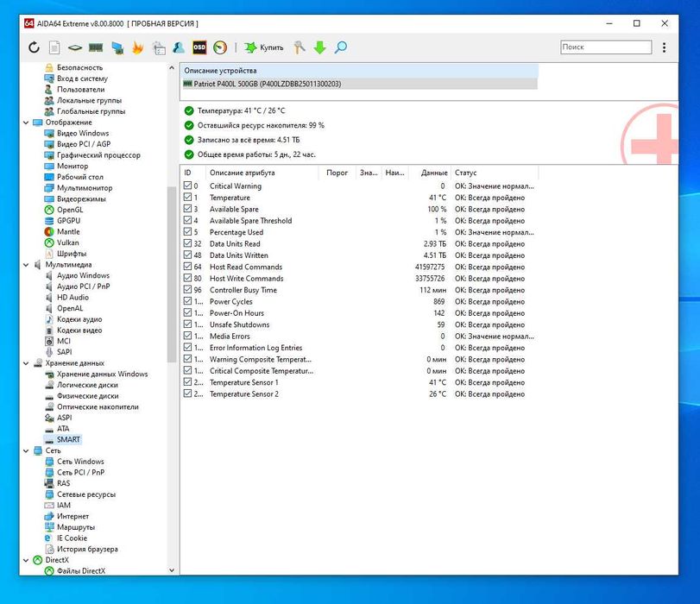Toggle the Data Units Read checkbox
Viewport: 700px width, 604px height.
tap(188, 243)
